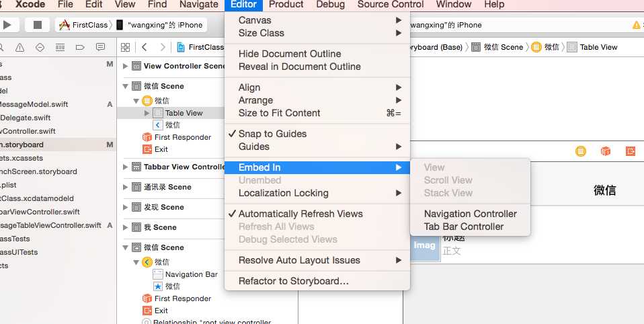Click the yellow view controller icon on canvas

[581, 151]
